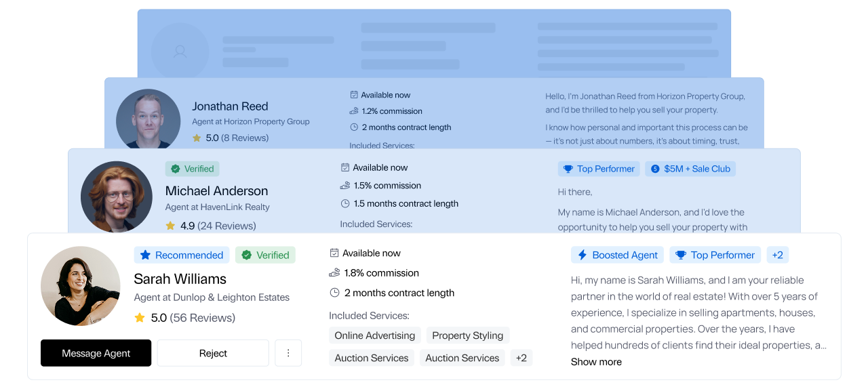Select the Property Styling service tag
This screenshot has height=389, width=868.
tap(467, 335)
